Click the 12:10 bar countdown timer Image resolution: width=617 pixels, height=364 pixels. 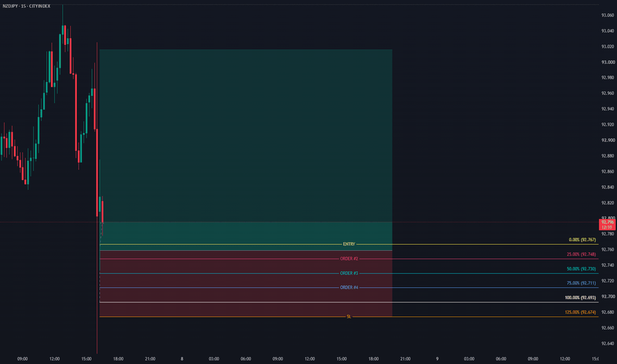(607, 228)
